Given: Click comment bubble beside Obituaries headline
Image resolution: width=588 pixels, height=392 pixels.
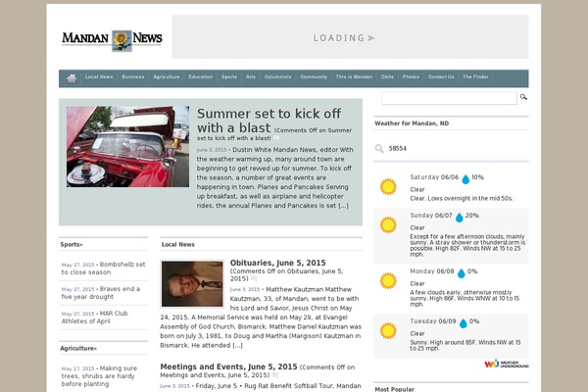Looking at the screenshot, I should click(254, 278).
